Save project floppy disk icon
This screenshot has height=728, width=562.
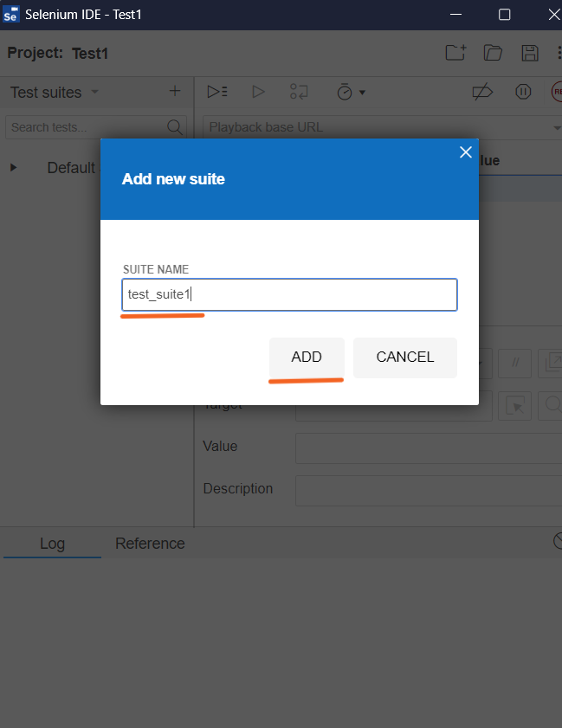[530, 53]
